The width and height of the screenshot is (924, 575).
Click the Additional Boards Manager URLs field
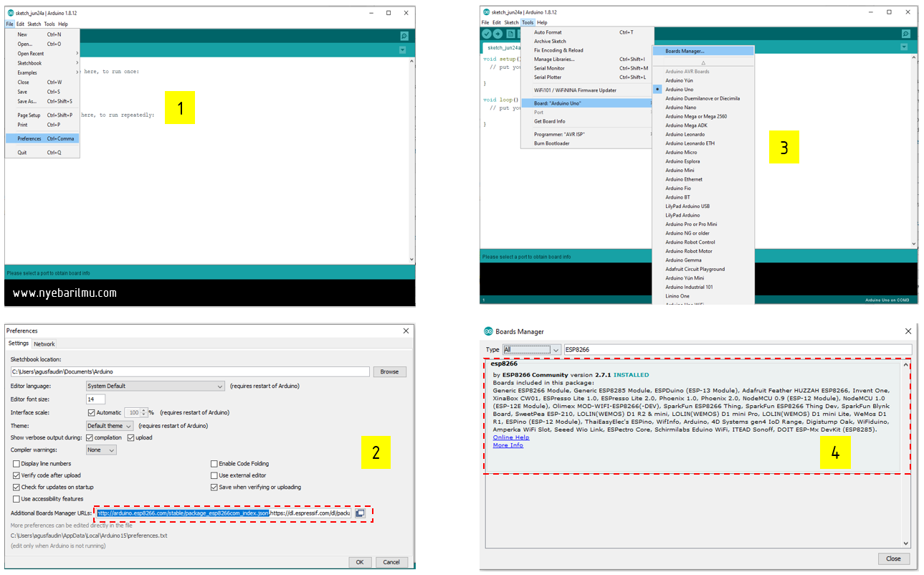224,513
